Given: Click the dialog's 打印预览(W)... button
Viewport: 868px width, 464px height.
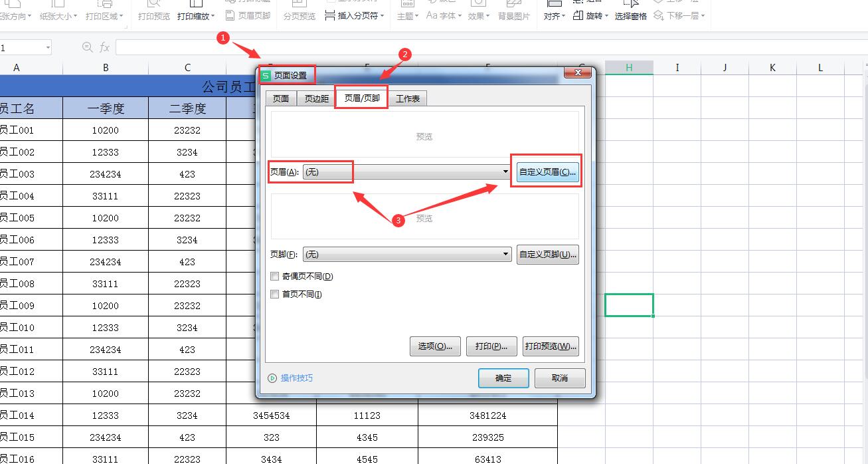Looking at the screenshot, I should pos(551,346).
